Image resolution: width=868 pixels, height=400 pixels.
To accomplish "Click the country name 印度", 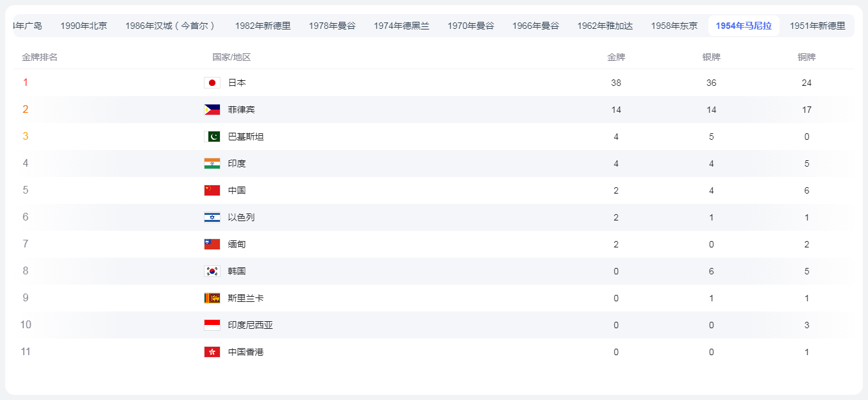I will 237,163.
